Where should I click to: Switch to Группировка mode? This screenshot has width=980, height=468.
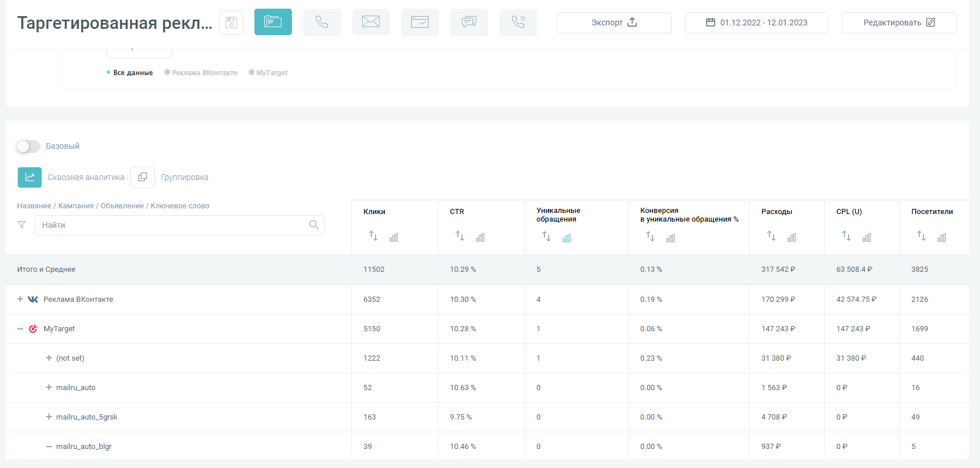tap(142, 178)
